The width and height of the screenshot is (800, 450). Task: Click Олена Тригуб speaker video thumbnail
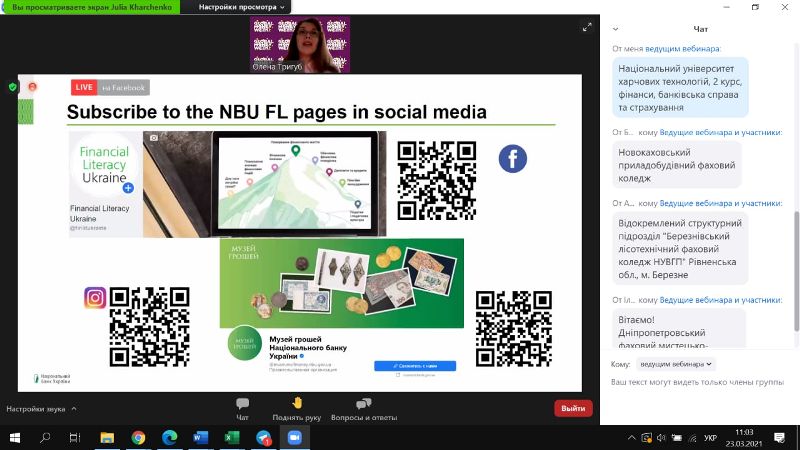click(300, 44)
